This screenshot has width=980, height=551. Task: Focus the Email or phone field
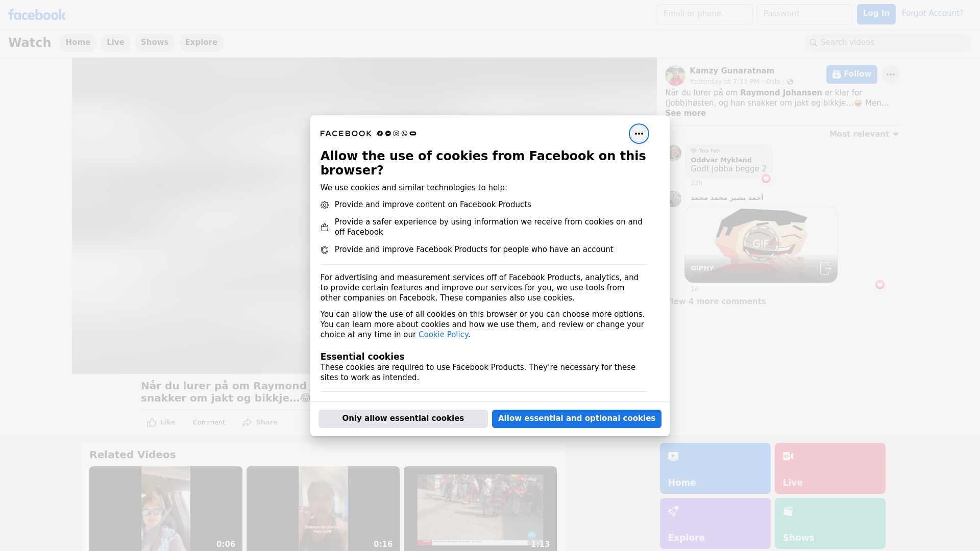704,14
